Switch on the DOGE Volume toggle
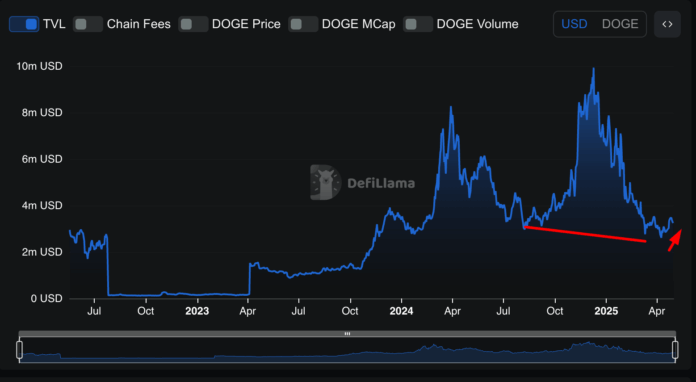The height and width of the screenshot is (382, 696). coord(418,24)
